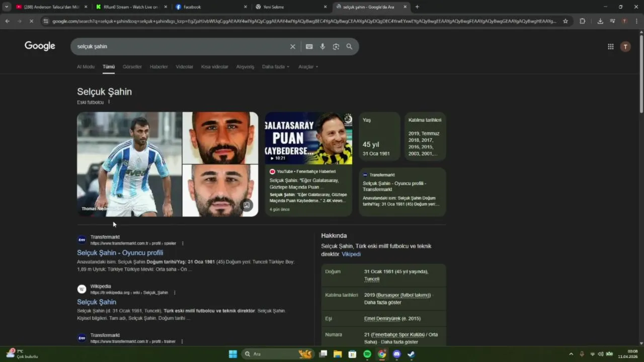Expand the Daha fazla search menu
Image resolution: width=644 pixels, height=362 pixels.
click(276, 67)
